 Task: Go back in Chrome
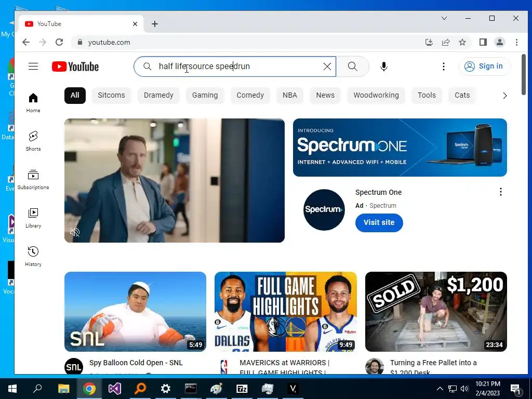[x=26, y=42]
